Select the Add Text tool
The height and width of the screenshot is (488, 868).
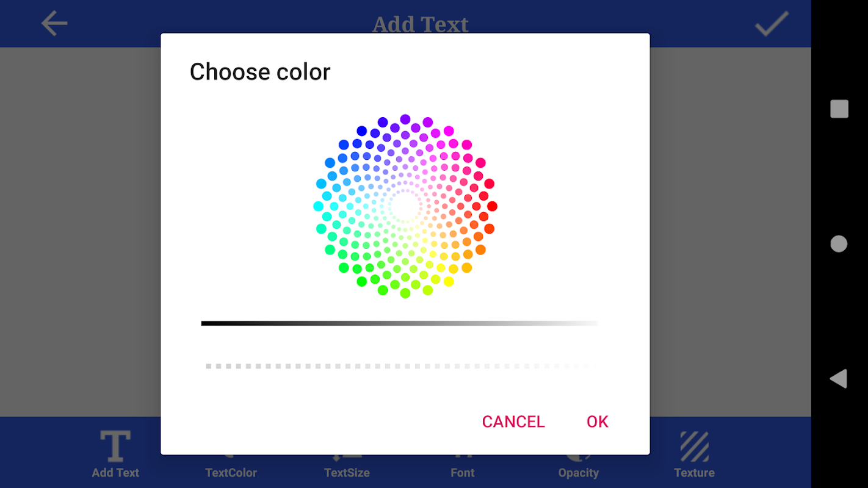115,454
